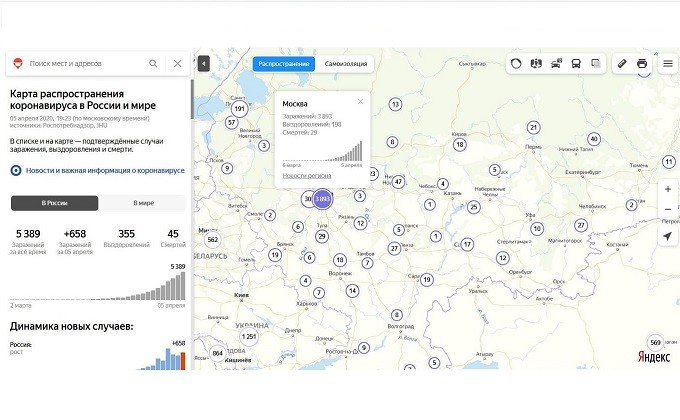Click the my location arrow button
The width and height of the screenshot is (680, 420).
point(668,236)
